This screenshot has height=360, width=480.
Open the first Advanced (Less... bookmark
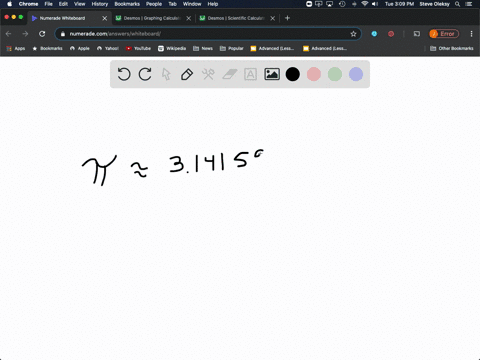point(272,48)
